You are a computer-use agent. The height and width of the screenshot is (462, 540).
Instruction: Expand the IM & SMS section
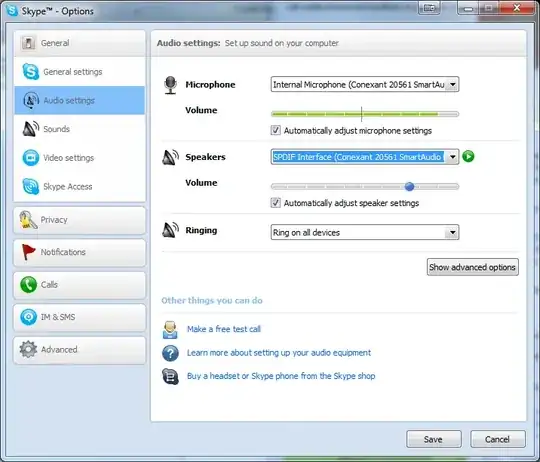pos(80,317)
